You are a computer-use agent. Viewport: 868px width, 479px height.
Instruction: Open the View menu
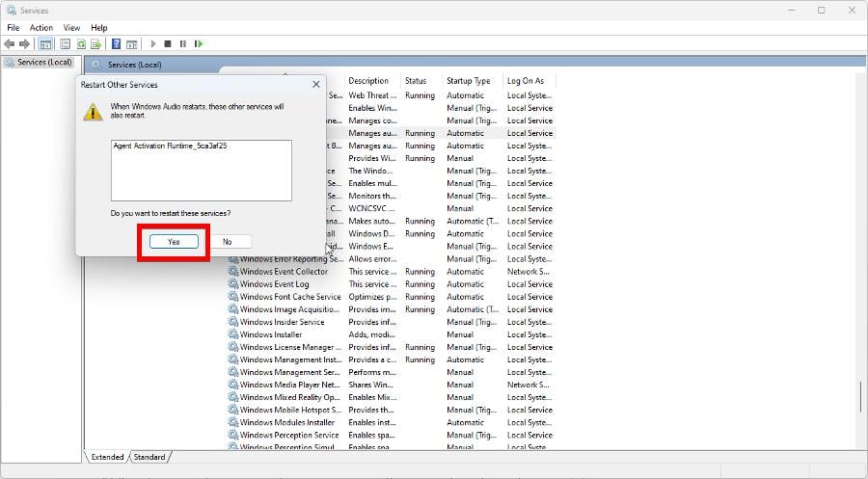click(x=71, y=28)
